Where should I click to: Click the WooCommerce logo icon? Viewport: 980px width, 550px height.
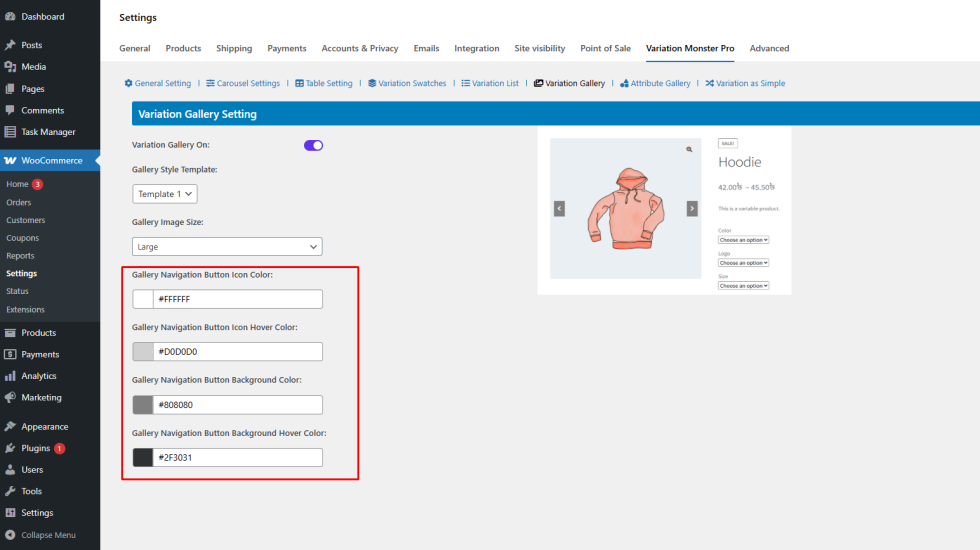[x=10, y=161]
